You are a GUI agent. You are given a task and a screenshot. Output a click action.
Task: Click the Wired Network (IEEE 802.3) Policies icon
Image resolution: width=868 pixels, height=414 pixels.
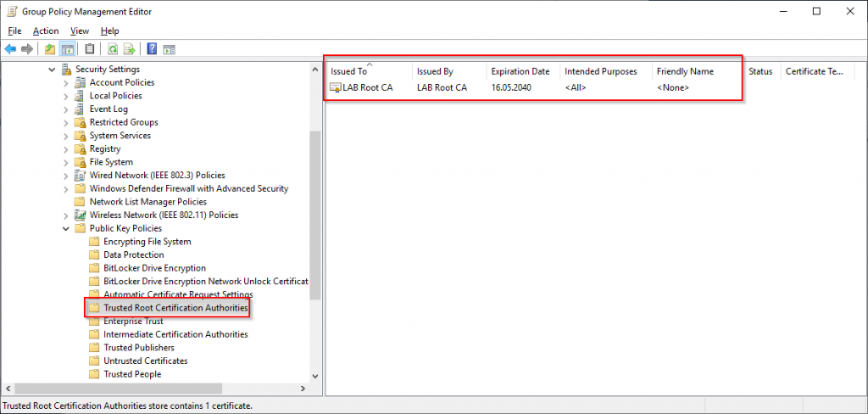[x=81, y=176]
